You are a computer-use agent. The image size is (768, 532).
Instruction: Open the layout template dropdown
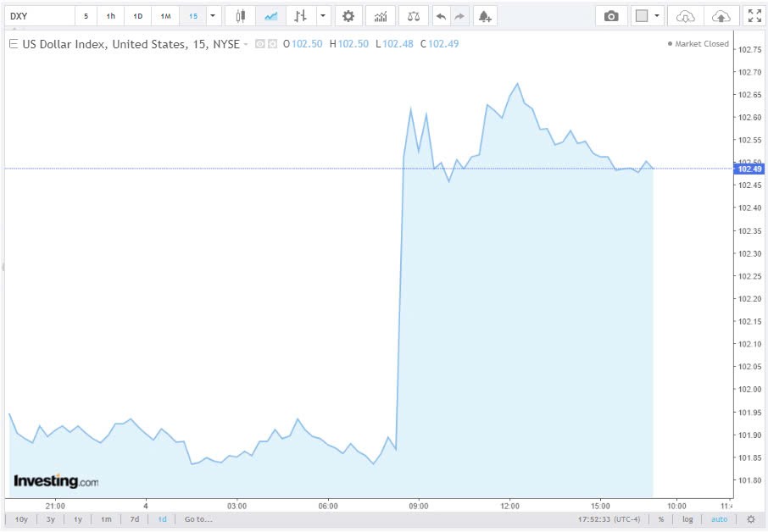[658, 15]
